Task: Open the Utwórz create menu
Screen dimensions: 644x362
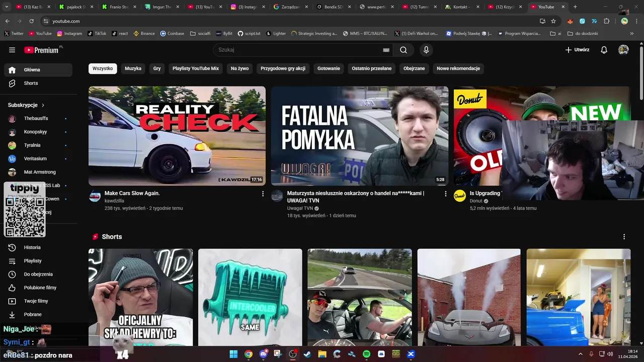Action: pos(577,50)
